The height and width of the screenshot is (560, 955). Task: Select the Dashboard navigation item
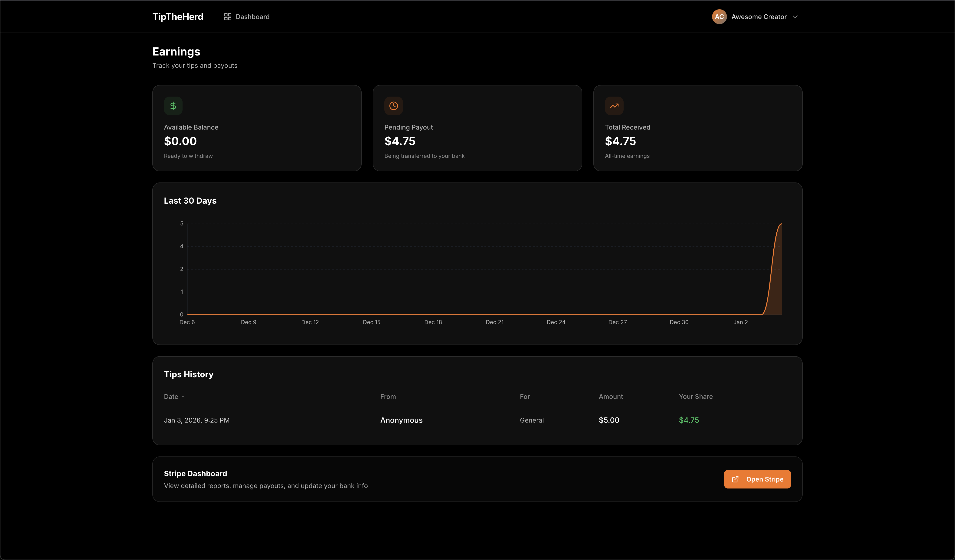[252, 16]
